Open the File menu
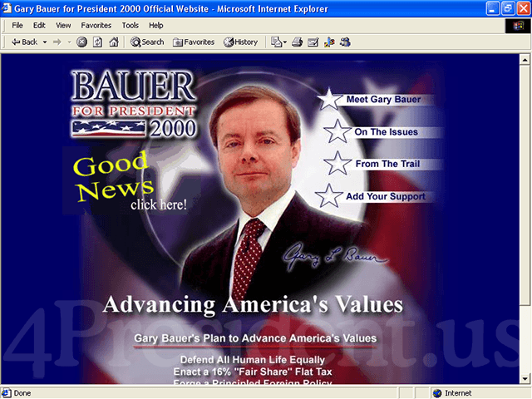532x399 pixels. tap(17, 26)
